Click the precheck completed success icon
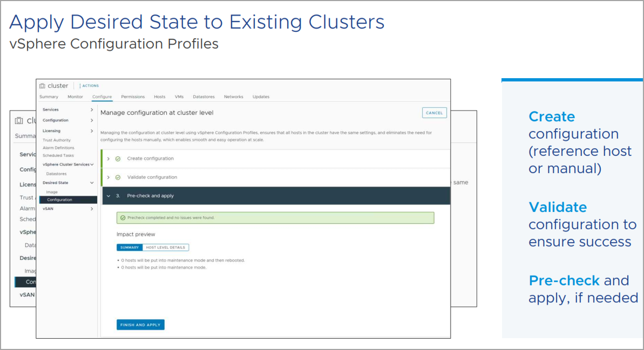The image size is (644, 350). tap(123, 218)
